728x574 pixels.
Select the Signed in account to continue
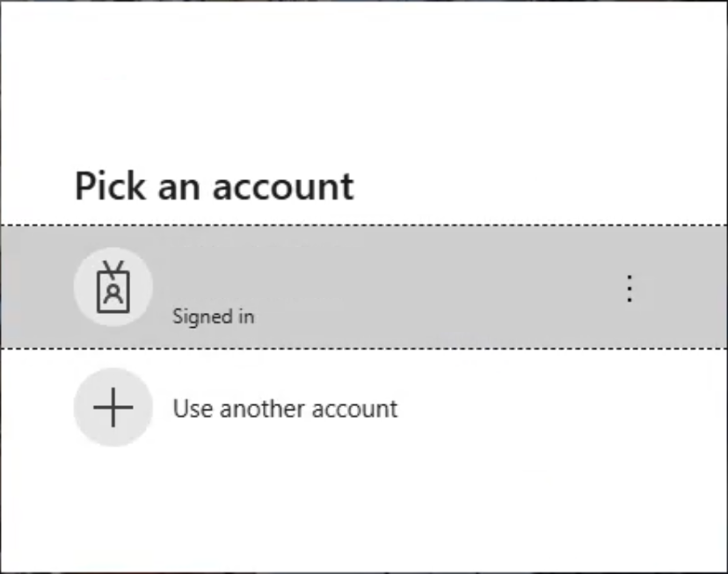pyautogui.click(x=352, y=286)
